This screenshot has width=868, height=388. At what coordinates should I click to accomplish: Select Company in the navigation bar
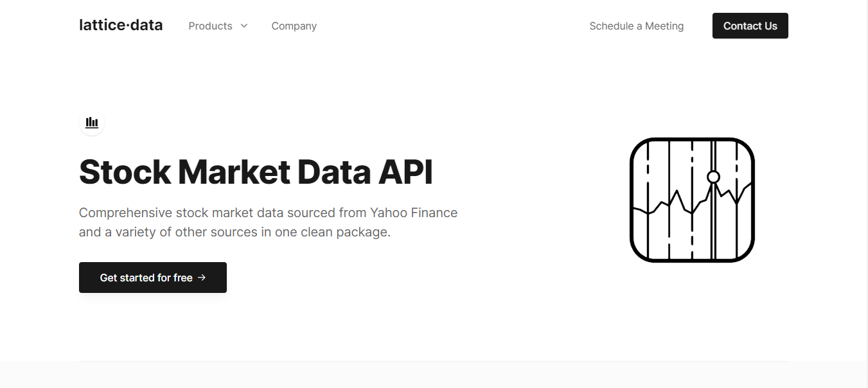[294, 26]
